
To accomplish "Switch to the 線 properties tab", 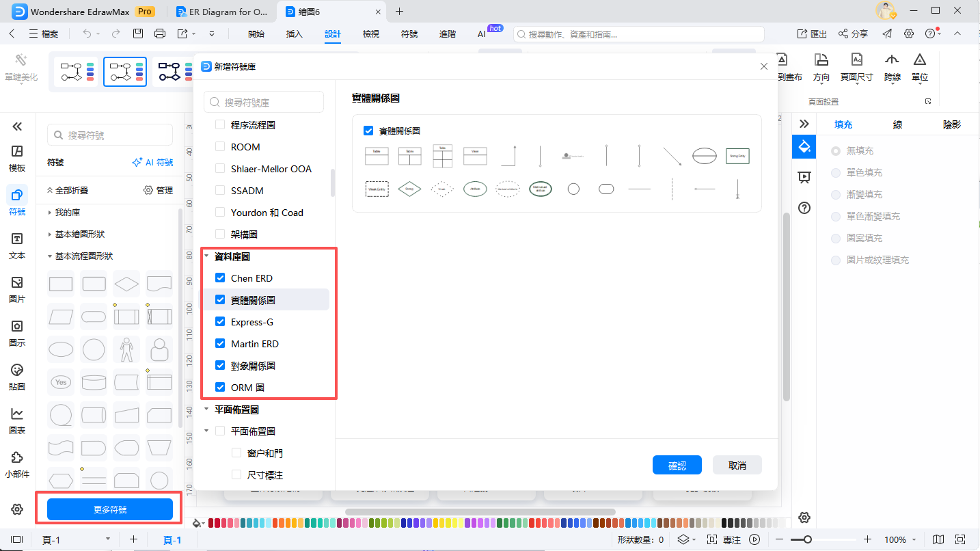I will [897, 124].
